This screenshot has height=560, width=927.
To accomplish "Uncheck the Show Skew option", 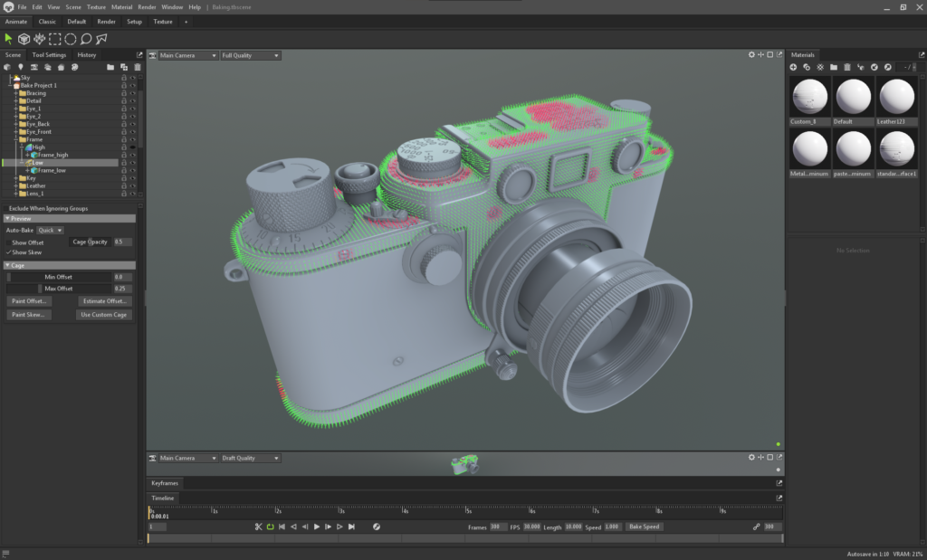I will [8, 252].
